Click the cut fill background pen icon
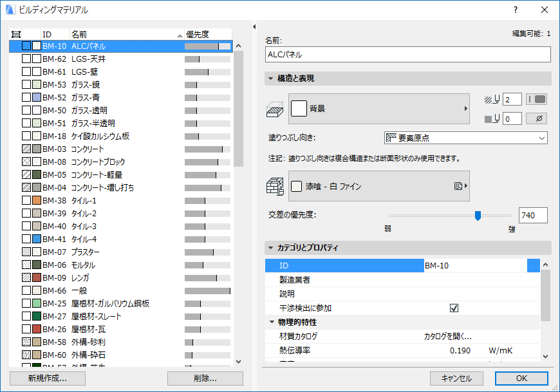The image size is (560, 392). [x=492, y=118]
